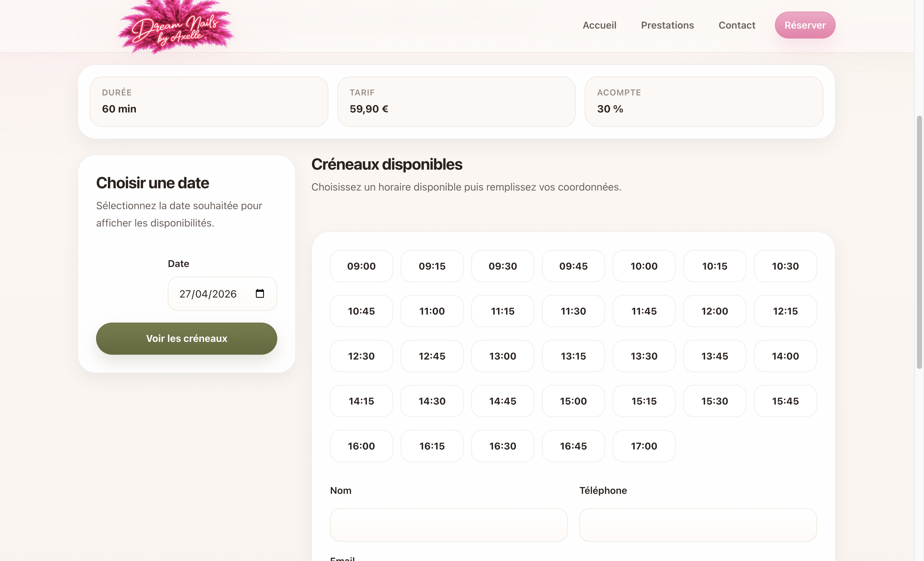This screenshot has width=924, height=561.
Task: Choose the 09:15 time slot
Action: pyautogui.click(x=432, y=266)
